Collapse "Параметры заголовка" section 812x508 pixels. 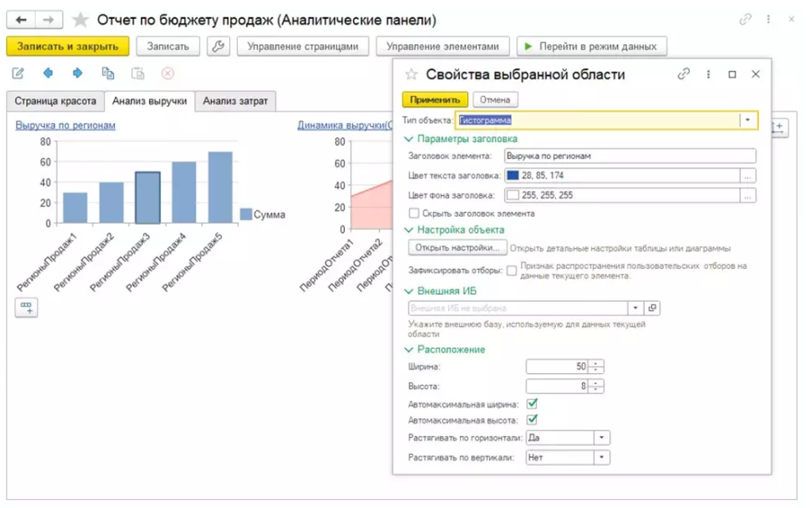409,140
